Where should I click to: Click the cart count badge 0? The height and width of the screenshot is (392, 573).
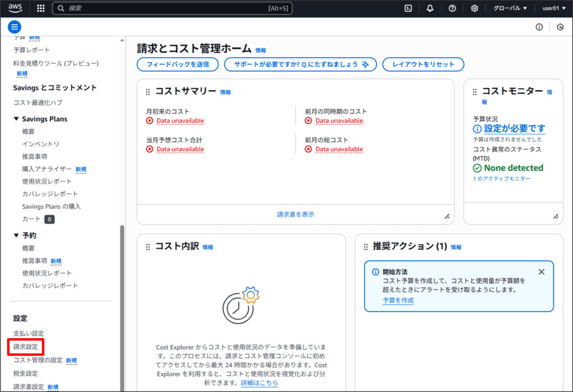(x=49, y=219)
